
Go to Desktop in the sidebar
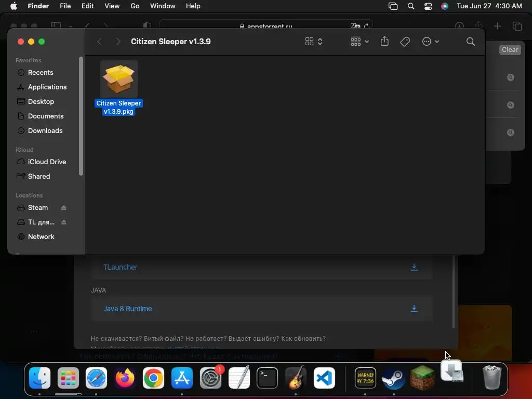41,101
